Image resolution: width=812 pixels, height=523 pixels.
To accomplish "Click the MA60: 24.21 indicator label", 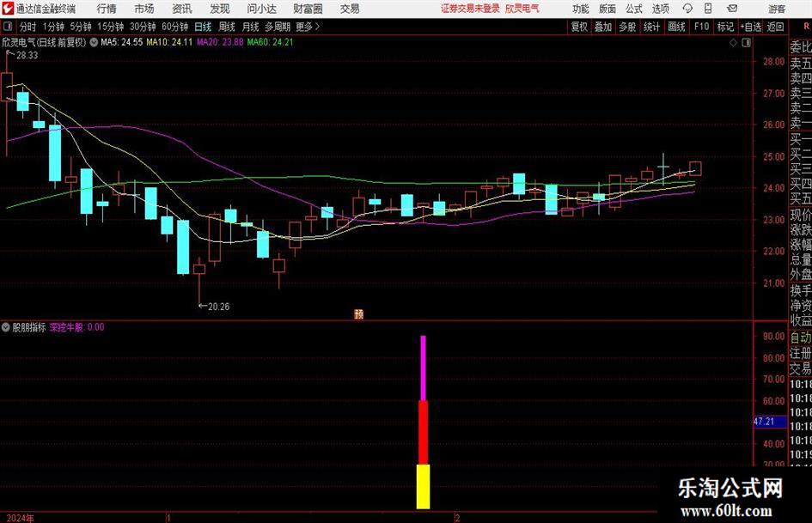I will pos(271,42).
